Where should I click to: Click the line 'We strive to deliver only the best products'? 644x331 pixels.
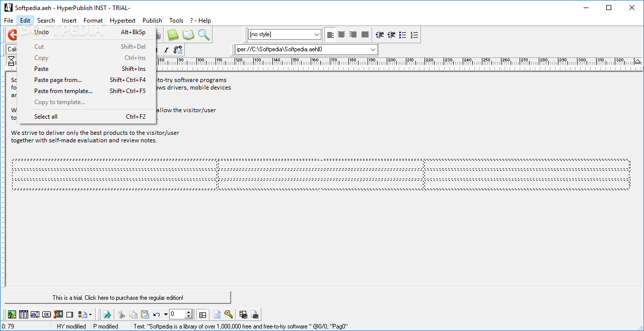pyautogui.click(x=95, y=133)
